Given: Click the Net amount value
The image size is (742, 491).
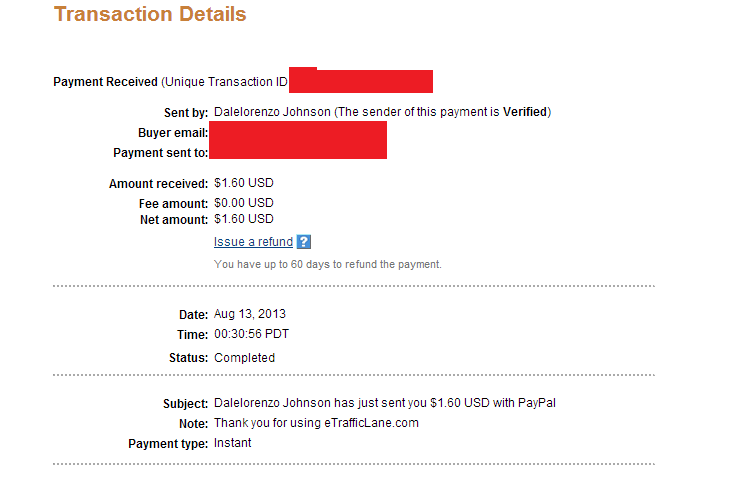Looking at the screenshot, I should pyautogui.click(x=244, y=219).
